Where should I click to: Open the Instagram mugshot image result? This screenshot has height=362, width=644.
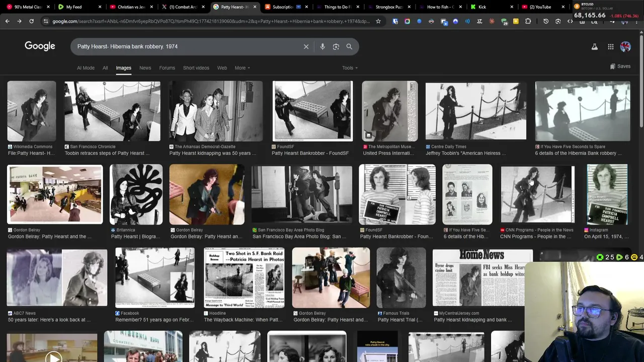click(607, 194)
